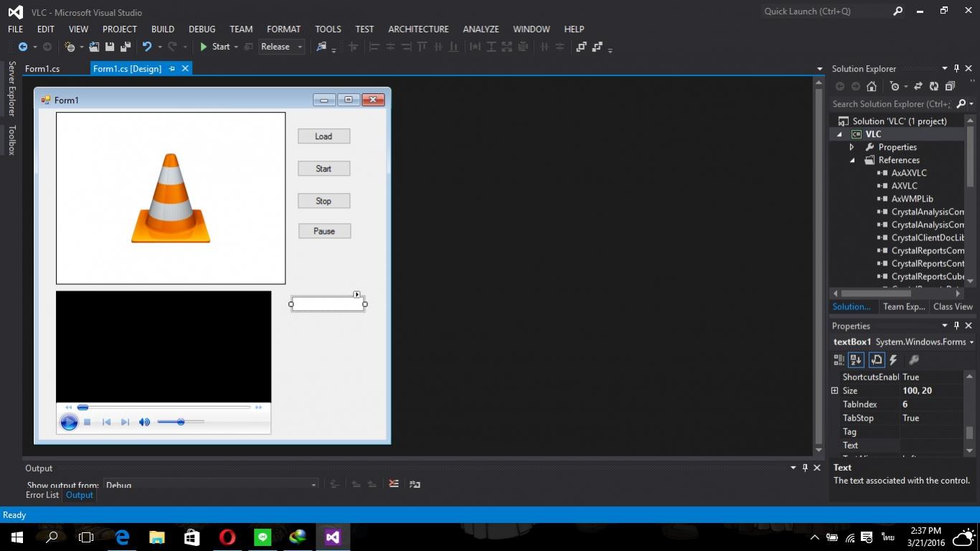Open the Release configuration dropdown
The height and width of the screenshot is (551, 980).
point(281,47)
